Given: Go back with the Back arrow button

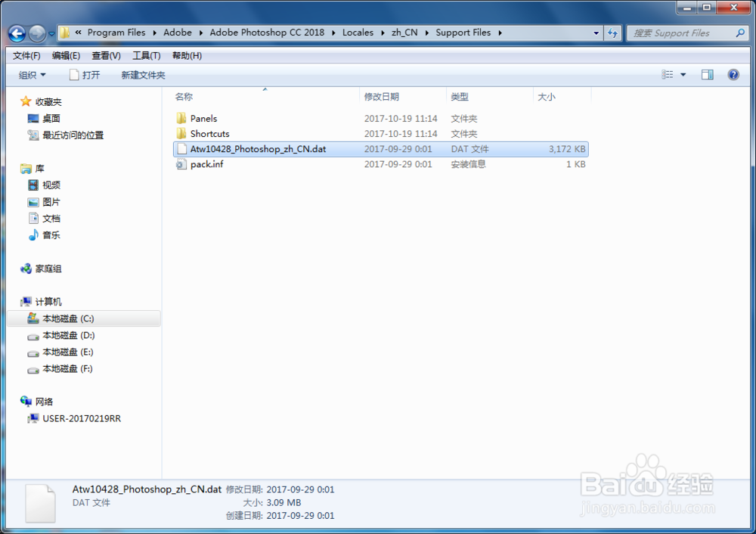Looking at the screenshot, I should tap(17, 33).
